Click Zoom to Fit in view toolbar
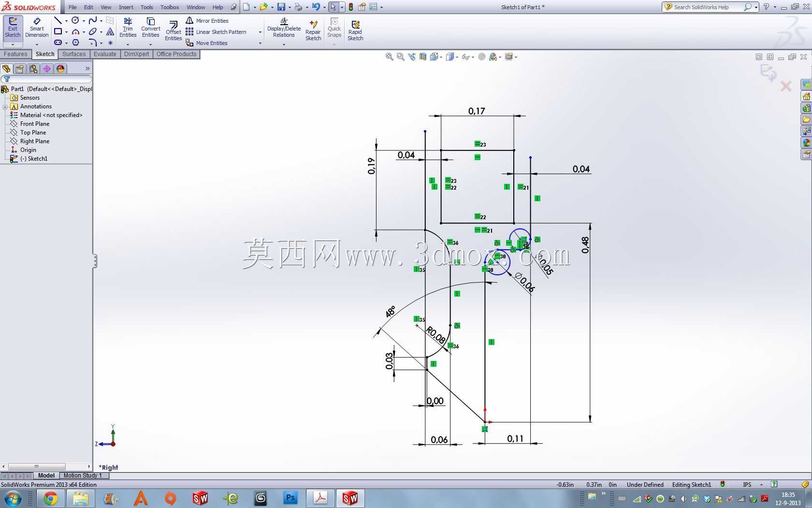Viewport: 812px width, 508px height. tap(389, 57)
